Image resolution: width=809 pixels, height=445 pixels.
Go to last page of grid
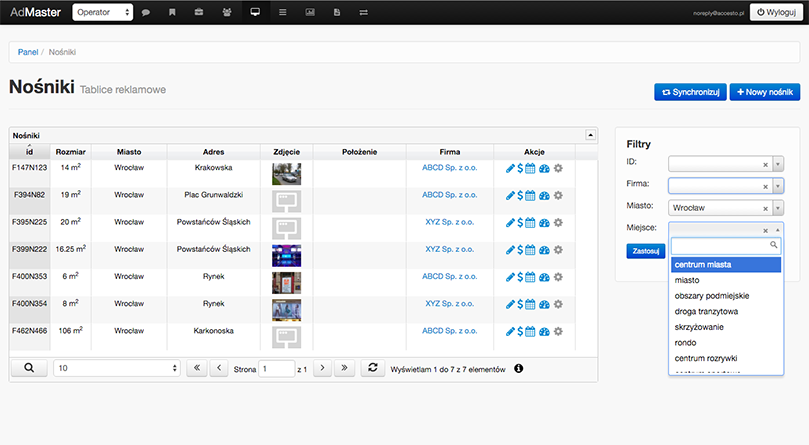pyautogui.click(x=344, y=368)
